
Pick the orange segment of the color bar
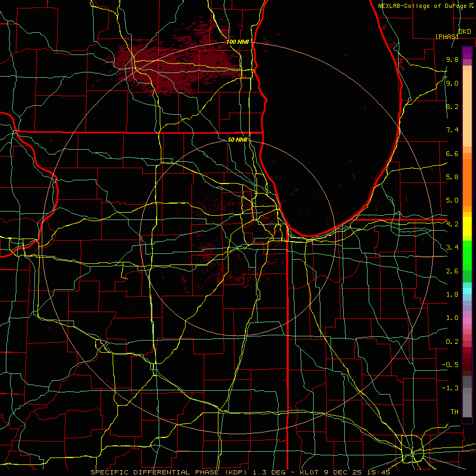click(x=467, y=182)
